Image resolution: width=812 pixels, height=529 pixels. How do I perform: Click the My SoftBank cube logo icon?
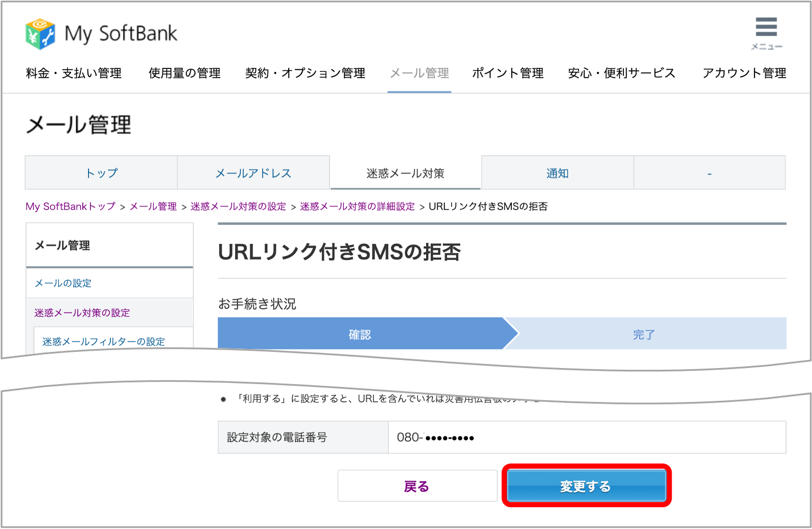[x=40, y=34]
